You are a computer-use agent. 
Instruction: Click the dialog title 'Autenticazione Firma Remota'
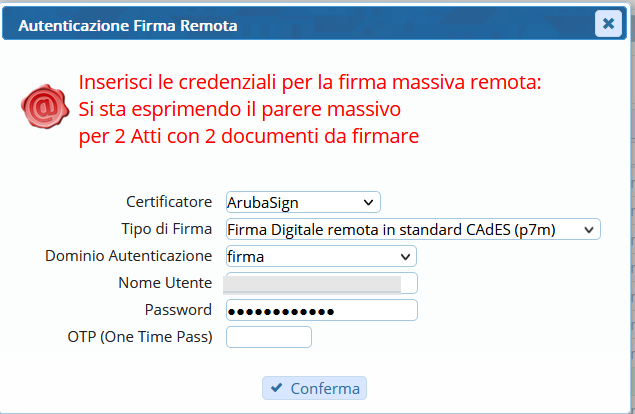pos(128,25)
